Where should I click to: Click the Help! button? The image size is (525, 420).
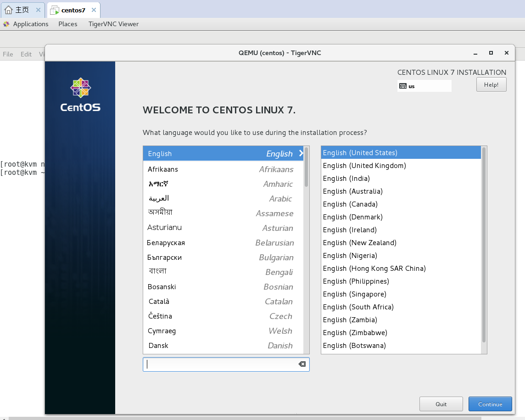491,85
